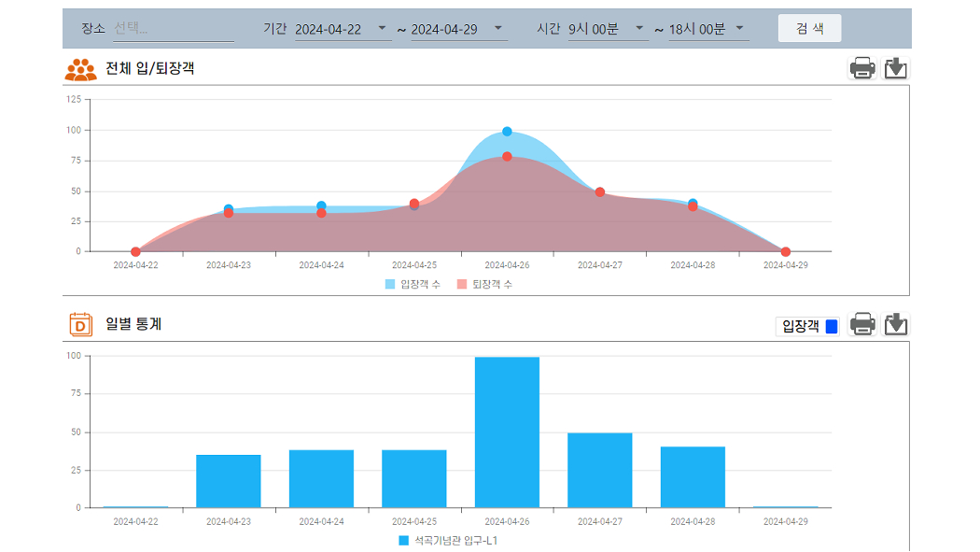Click the daily calendar icon
The width and height of the screenshot is (980, 552).
(81, 325)
